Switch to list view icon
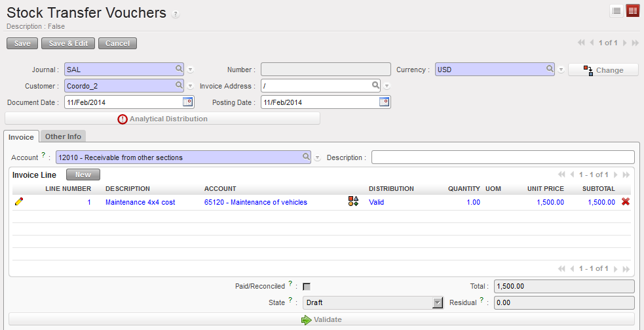Screen dimensions: 644x330 [x=616, y=10]
